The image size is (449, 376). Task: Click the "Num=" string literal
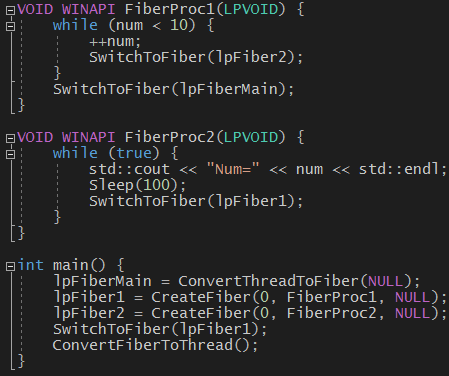(233, 169)
